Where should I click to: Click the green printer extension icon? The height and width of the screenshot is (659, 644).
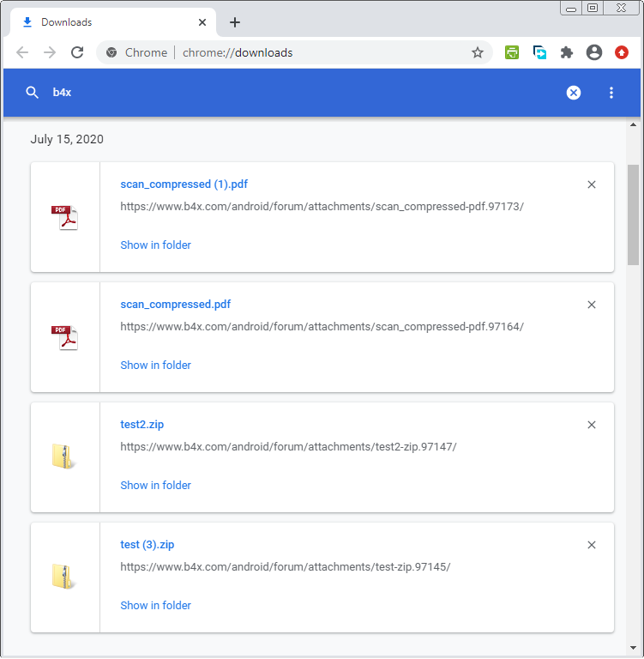[512, 52]
